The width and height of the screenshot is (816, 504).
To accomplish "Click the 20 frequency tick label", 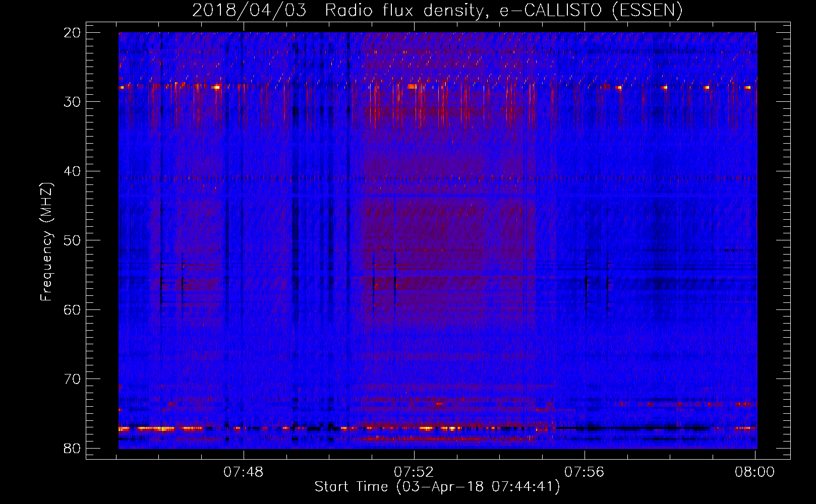I will pos(73,33).
